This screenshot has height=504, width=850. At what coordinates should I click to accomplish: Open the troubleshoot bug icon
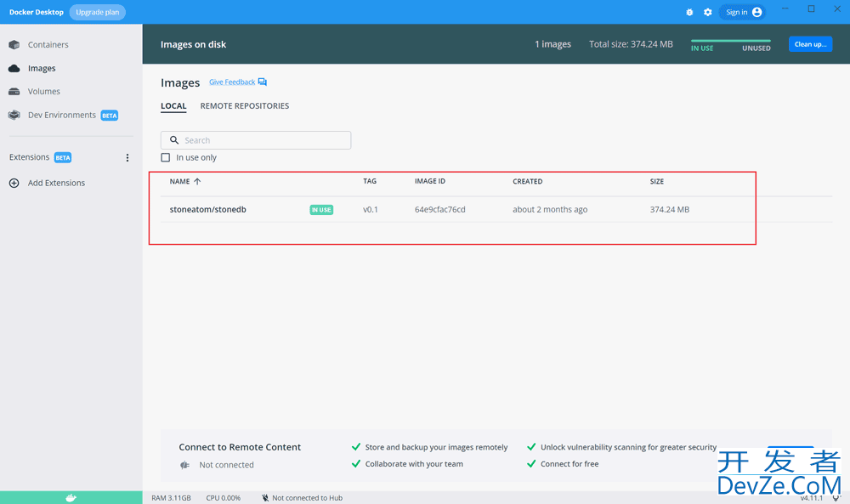click(x=689, y=12)
